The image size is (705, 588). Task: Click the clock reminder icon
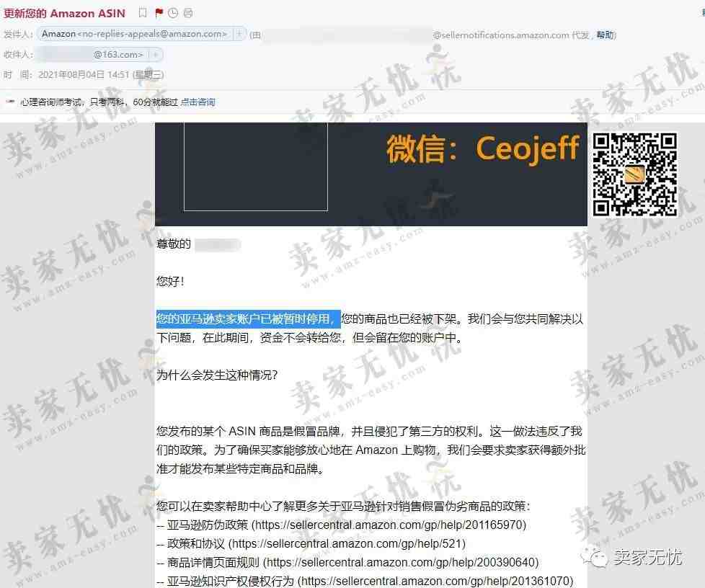(173, 13)
